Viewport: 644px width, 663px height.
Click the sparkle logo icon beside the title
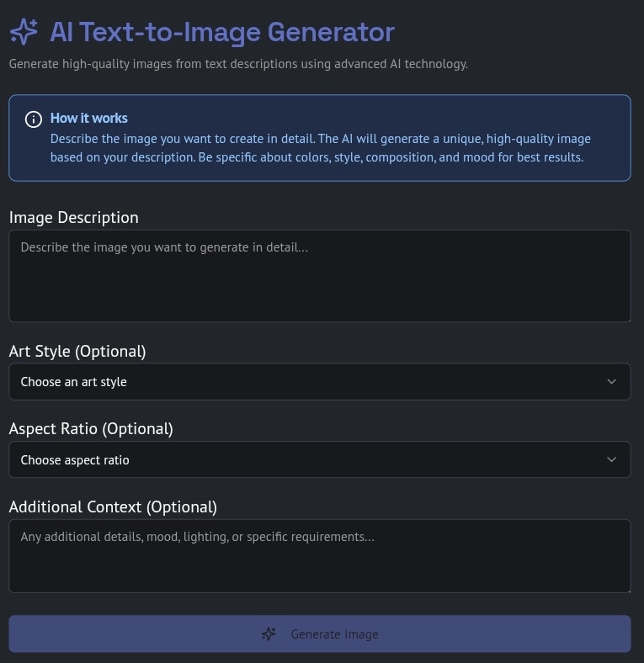(x=24, y=32)
